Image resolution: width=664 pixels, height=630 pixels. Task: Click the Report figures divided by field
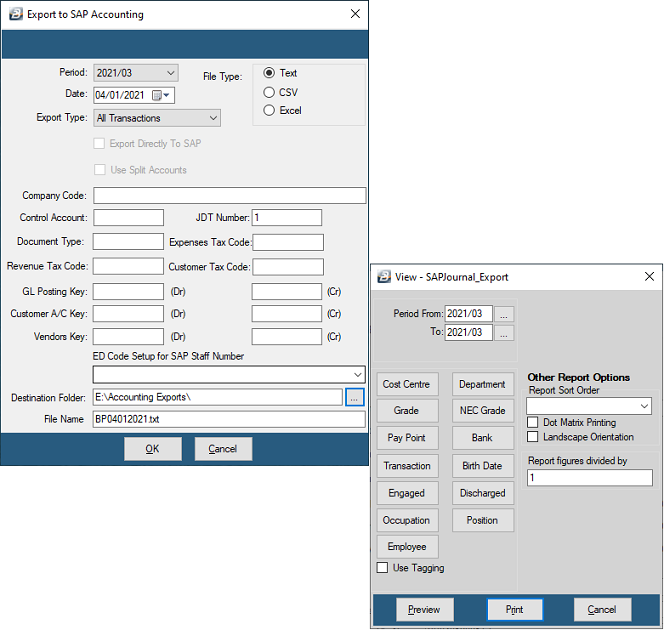(589, 478)
